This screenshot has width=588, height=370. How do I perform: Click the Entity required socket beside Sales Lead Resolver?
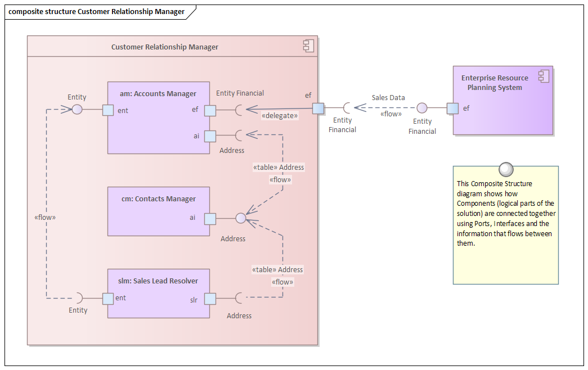pos(79,298)
